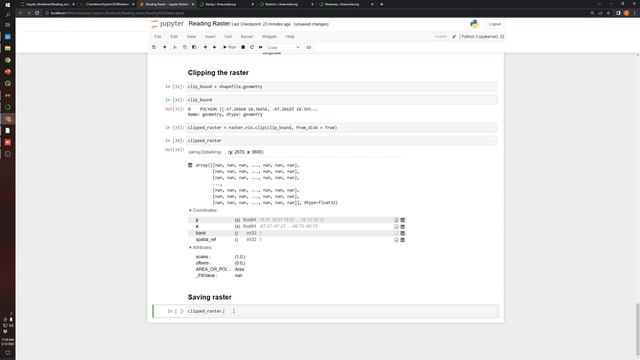Show attributes for the x coordinate
This screenshot has width=640, height=360.
pos(396,227)
